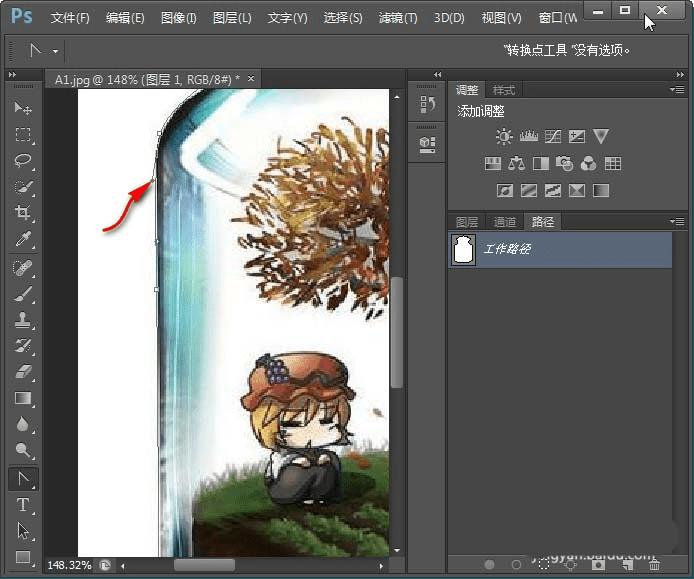
Task: Open the 滤镜(T) menu
Action: [398, 18]
